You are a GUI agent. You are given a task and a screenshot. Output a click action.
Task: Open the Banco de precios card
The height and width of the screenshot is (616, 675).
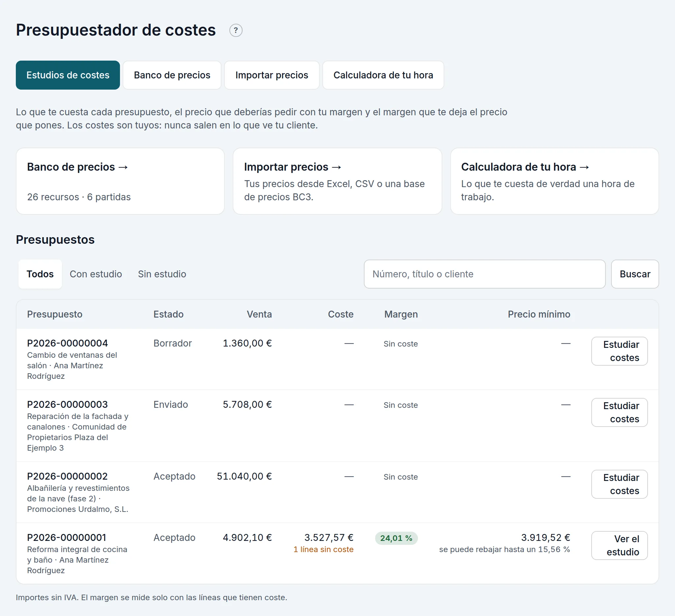120,182
